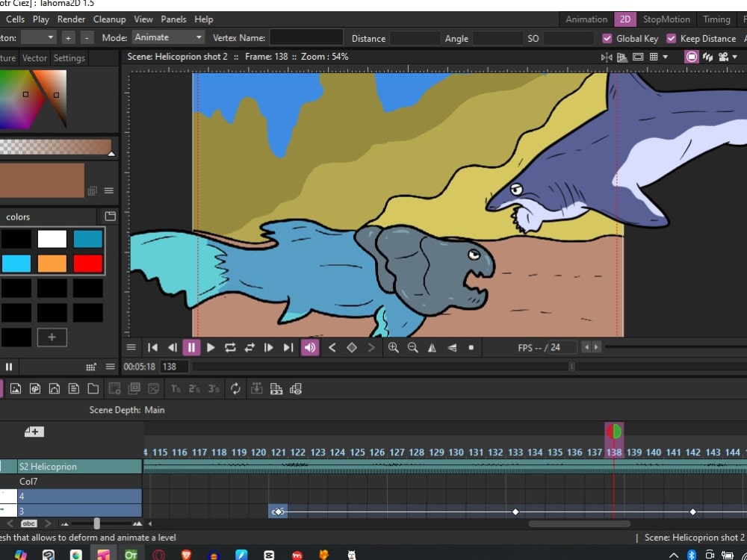Select the orange color swatch
Image resolution: width=747 pixels, height=560 pixels.
click(52, 264)
